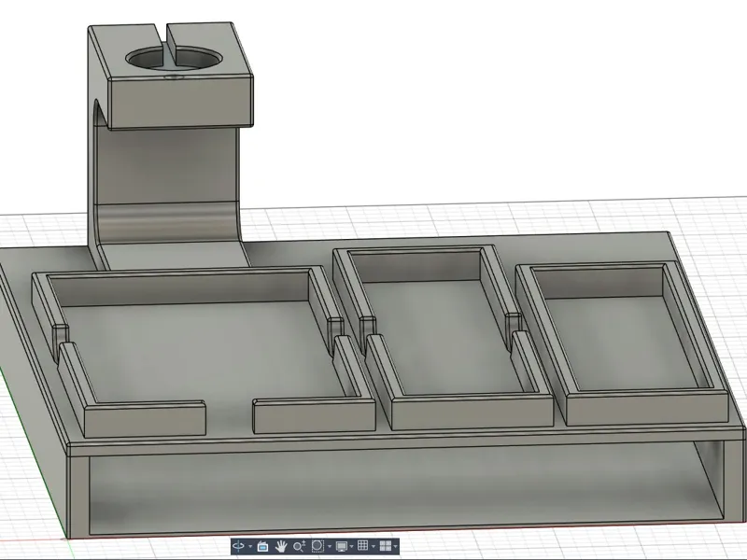The height and width of the screenshot is (560, 747).
Task: Activate the Pan hand tool
Action: click(x=281, y=546)
